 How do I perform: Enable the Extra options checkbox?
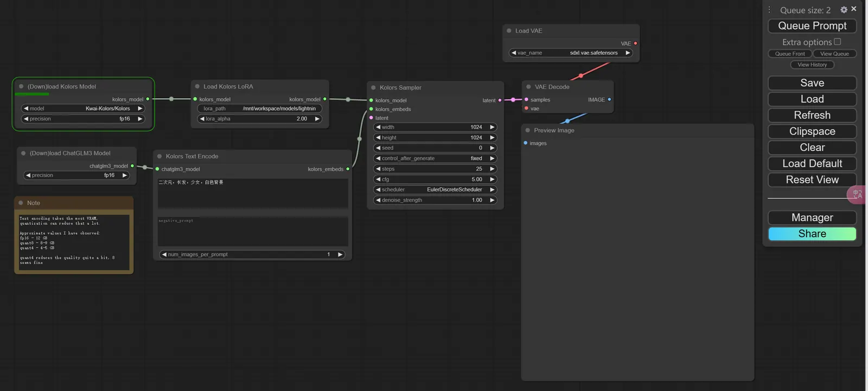pyautogui.click(x=837, y=42)
